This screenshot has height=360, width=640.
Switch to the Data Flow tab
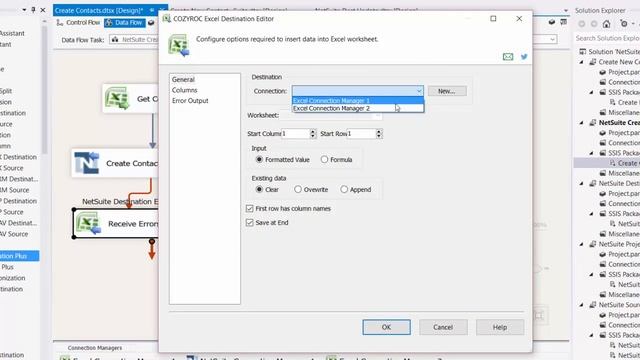[x=124, y=23]
